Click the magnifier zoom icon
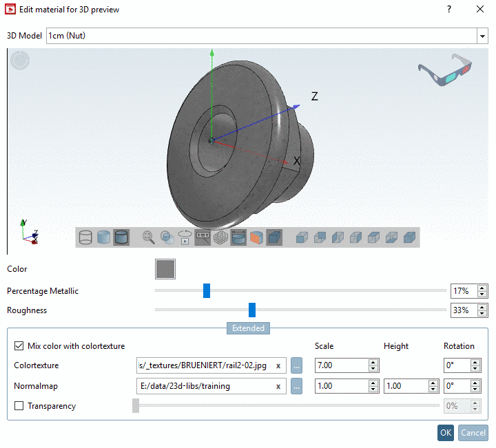This screenshot has height=448, width=496. tap(148, 238)
